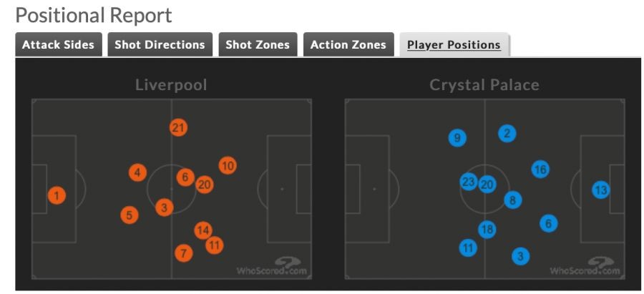Select the Shot Zones tab
This screenshot has width=644, height=294.
pos(258,44)
